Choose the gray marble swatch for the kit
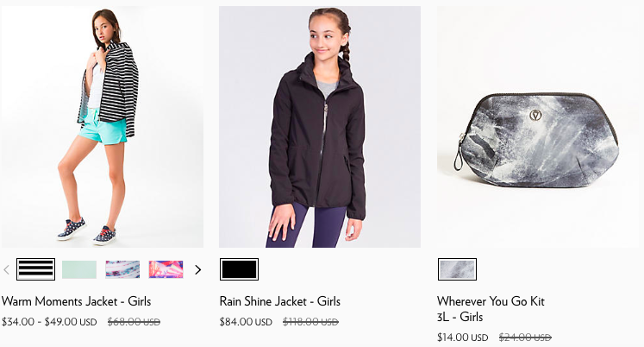644x347 pixels. pos(457,269)
